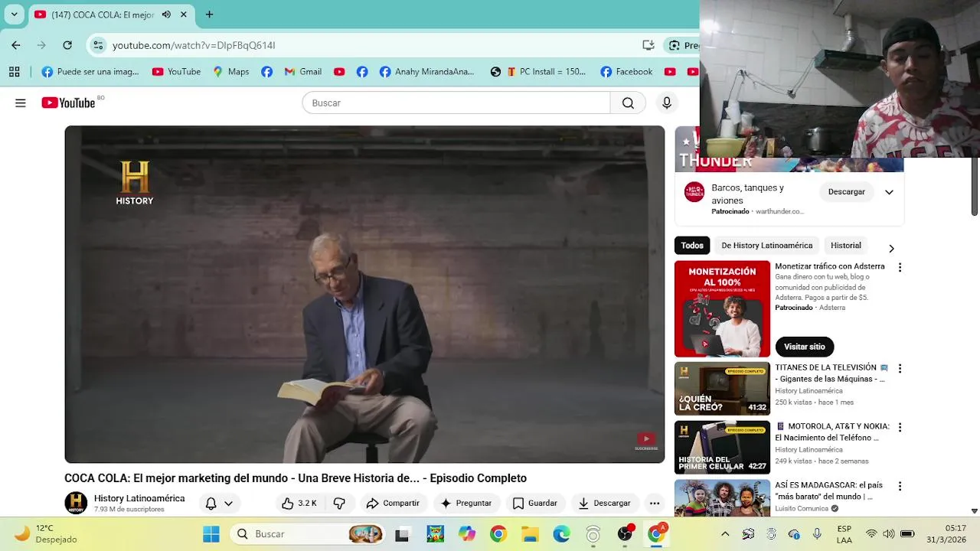Click the Preguntar button

(x=465, y=503)
